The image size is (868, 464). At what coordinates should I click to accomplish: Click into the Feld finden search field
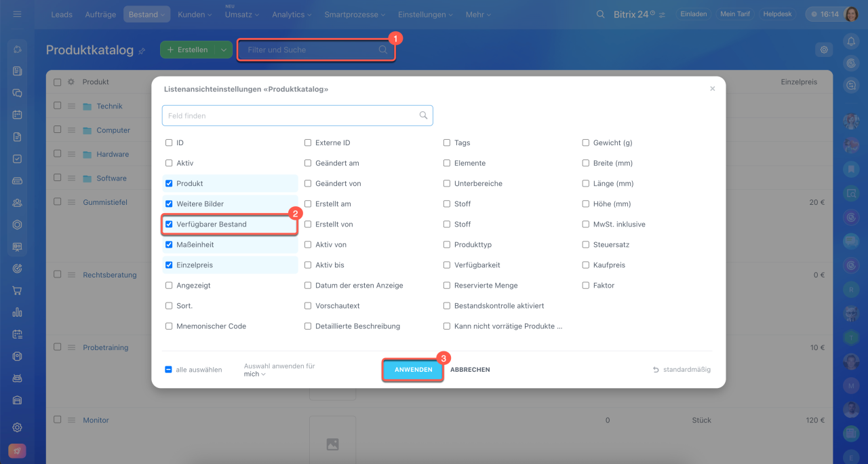point(297,115)
